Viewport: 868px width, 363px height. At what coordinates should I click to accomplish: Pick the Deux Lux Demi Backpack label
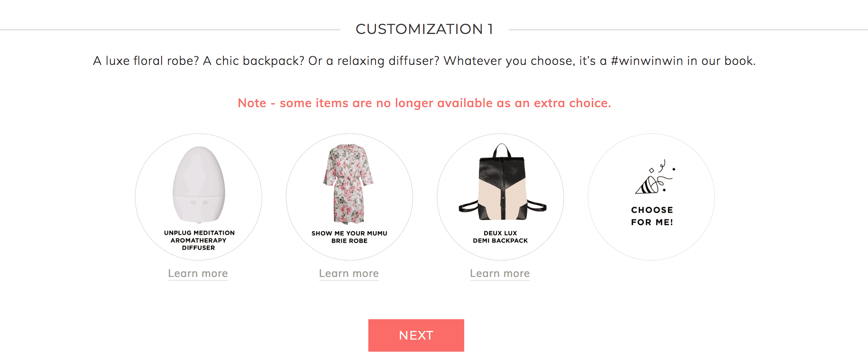click(500, 237)
